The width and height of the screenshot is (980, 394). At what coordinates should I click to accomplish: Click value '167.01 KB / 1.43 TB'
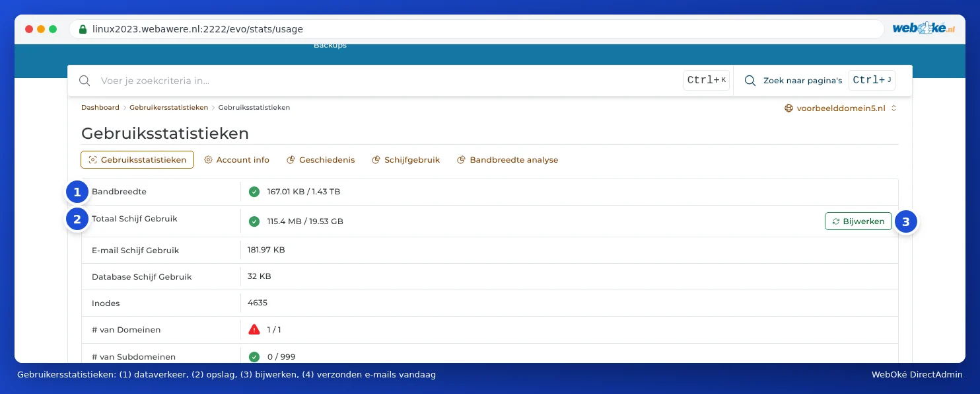[x=304, y=192]
